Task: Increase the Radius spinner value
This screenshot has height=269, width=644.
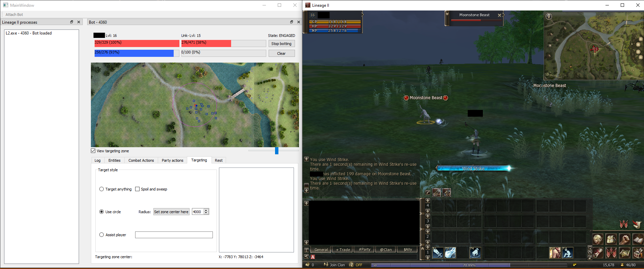Action: click(206, 210)
